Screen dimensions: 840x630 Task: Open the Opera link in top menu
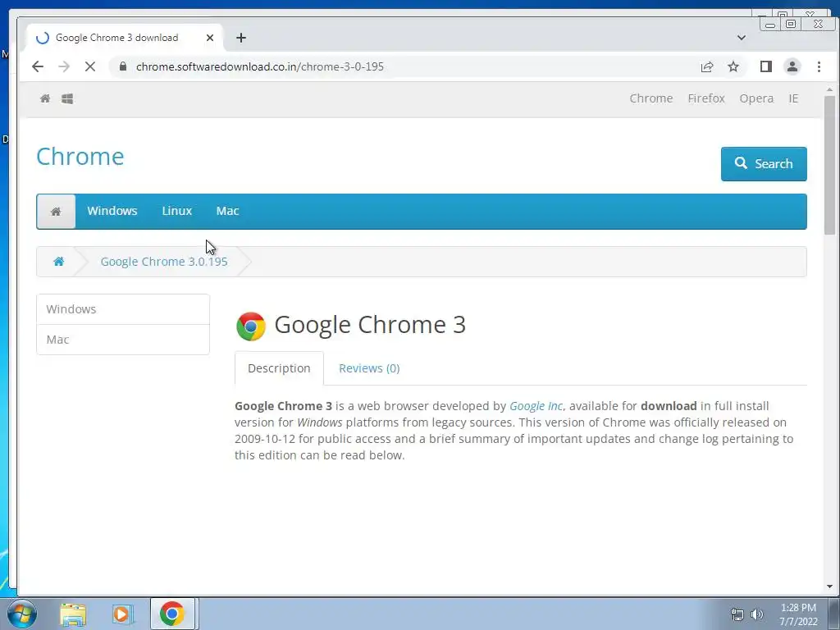coord(756,98)
